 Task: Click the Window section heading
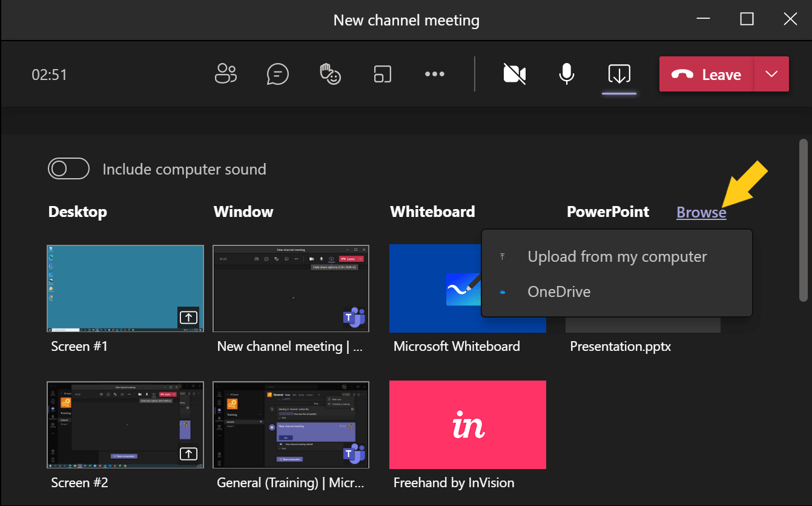243,211
